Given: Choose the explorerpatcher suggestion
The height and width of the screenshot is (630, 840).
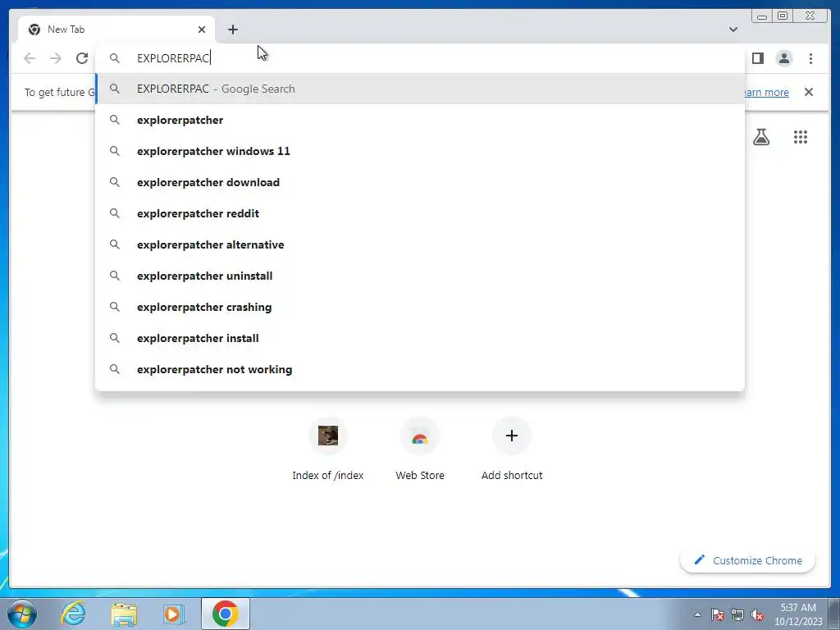Looking at the screenshot, I should click(x=420, y=120).
